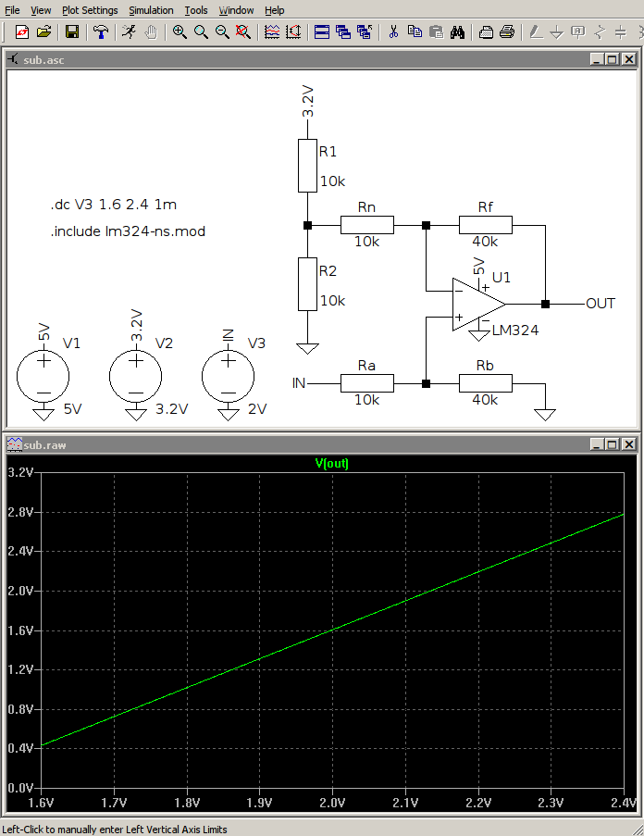Image resolution: width=644 pixels, height=836 pixels.
Task: Click the 3.2V left vertical axis label
Action: (x=20, y=472)
